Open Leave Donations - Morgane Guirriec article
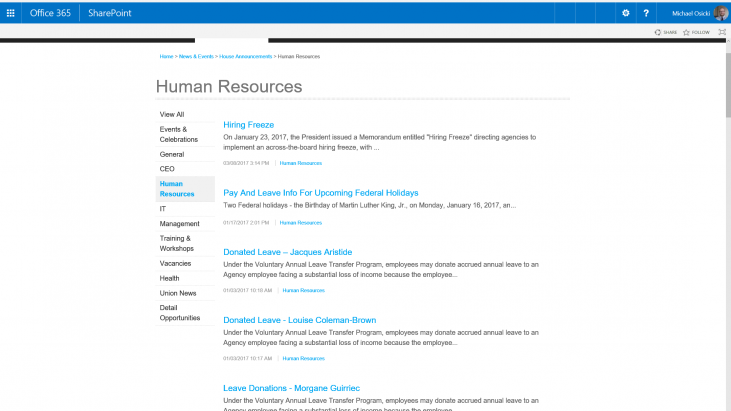Screen dimensions: 731x411 click(x=291, y=388)
